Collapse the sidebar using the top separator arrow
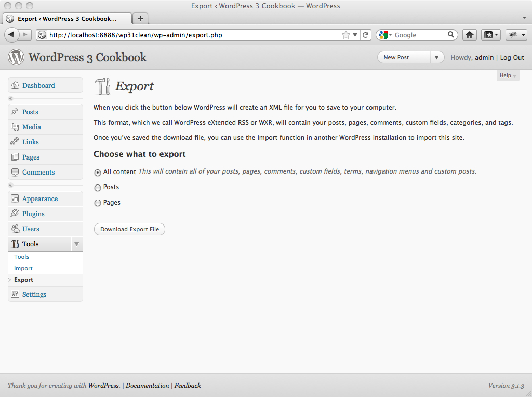This screenshot has width=532, height=397. [10, 98]
